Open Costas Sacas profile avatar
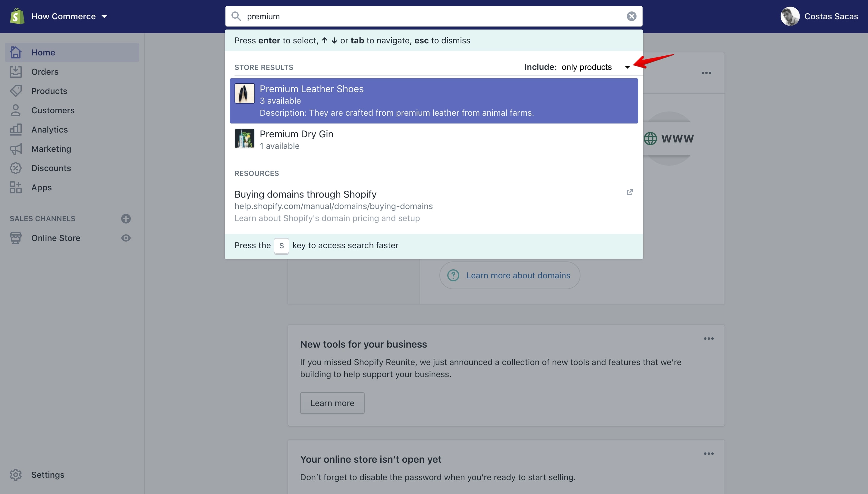868x494 pixels. click(x=790, y=16)
